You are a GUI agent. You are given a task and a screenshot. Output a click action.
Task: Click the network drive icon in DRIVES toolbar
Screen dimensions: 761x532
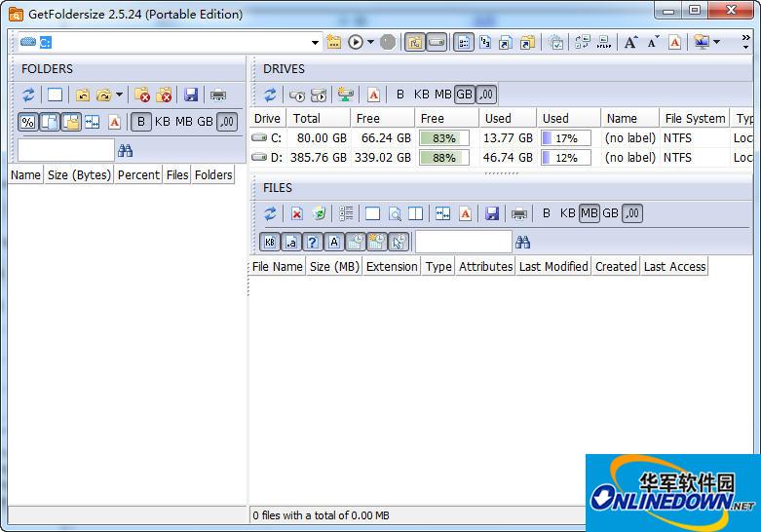346,95
